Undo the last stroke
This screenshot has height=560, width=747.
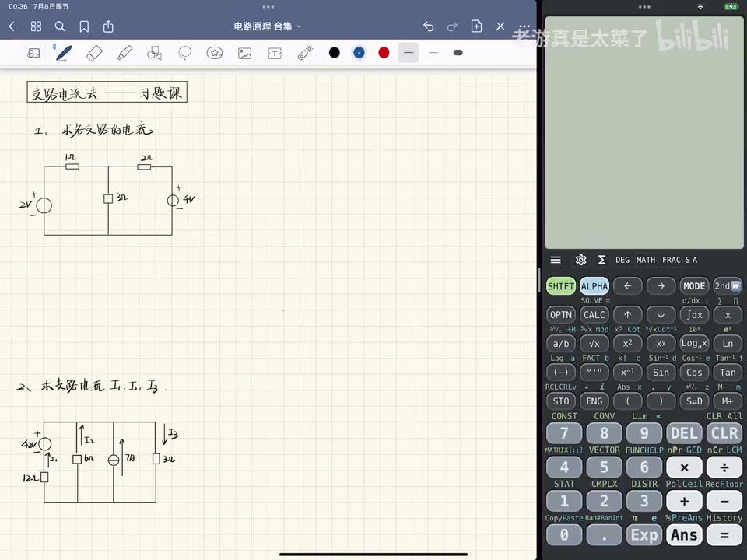[x=428, y=26]
